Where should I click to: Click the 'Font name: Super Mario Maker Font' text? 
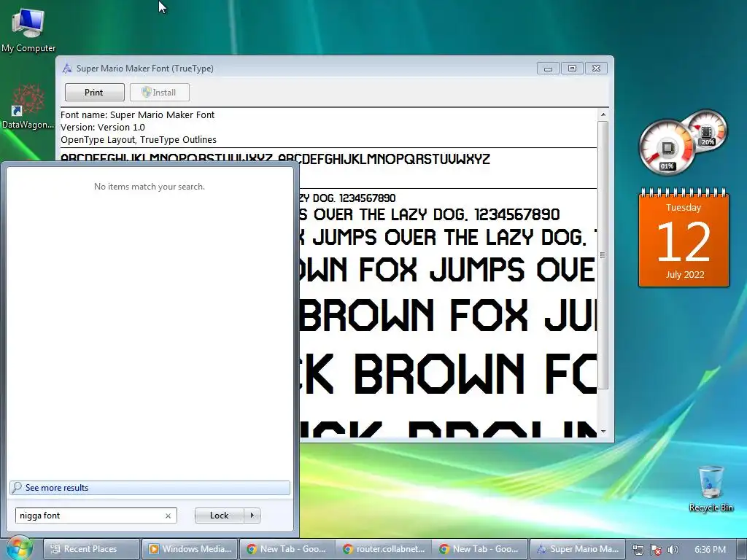click(x=137, y=114)
